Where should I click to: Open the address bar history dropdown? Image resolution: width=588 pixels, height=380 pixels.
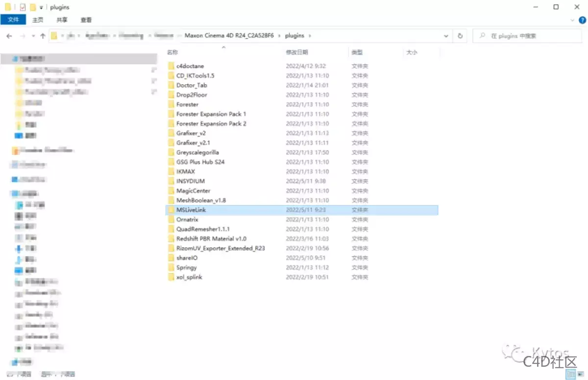(x=446, y=36)
